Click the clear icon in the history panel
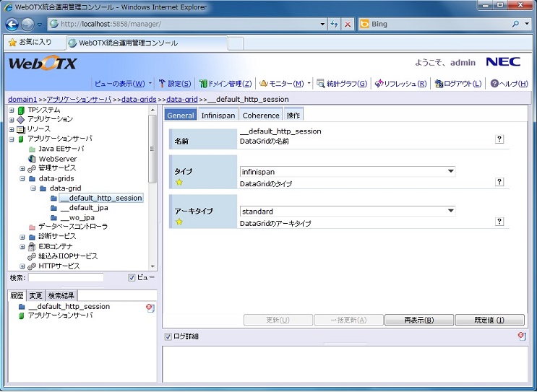Viewport: 537px width, 392px height. (150, 308)
